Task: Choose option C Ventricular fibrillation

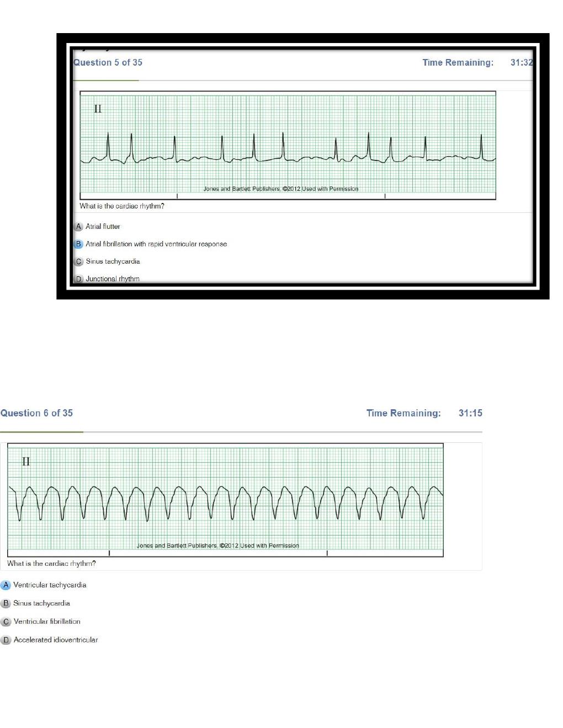Action: tap(41, 622)
